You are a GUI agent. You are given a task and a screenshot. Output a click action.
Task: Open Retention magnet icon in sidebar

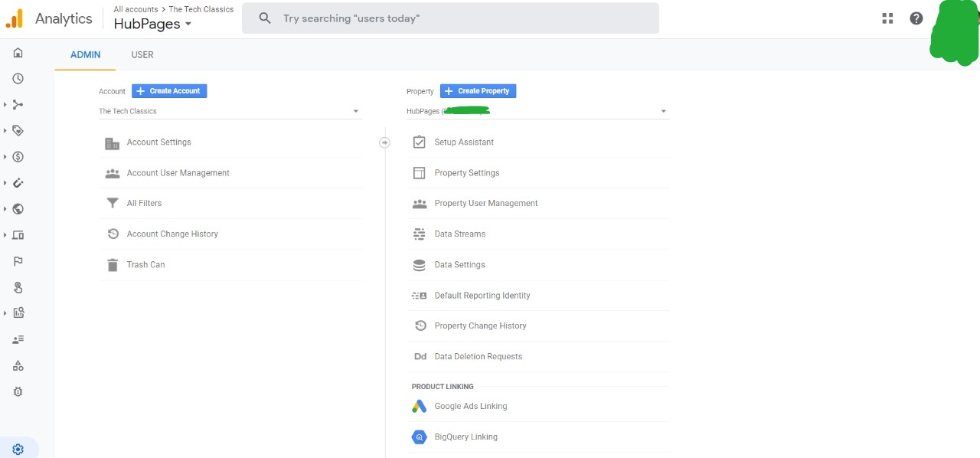(x=18, y=183)
